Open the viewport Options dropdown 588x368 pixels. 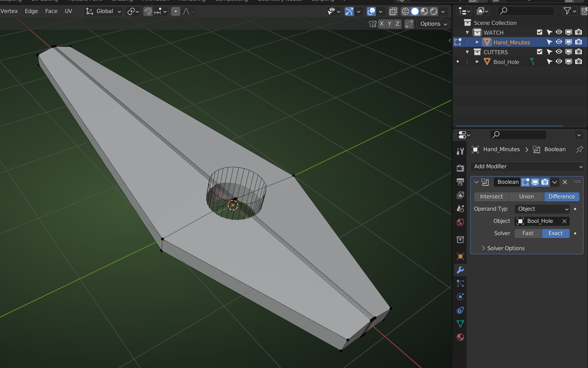[434, 24]
